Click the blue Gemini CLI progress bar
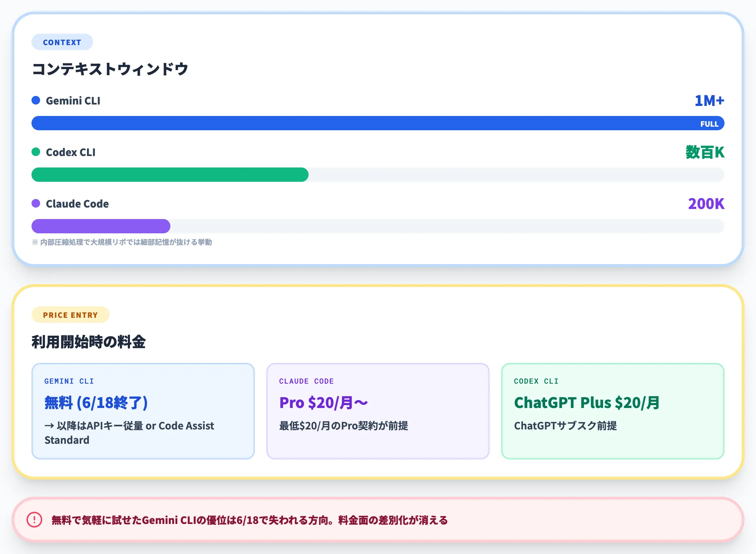This screenshot has width=756, height=554. [x=378, y=123]
